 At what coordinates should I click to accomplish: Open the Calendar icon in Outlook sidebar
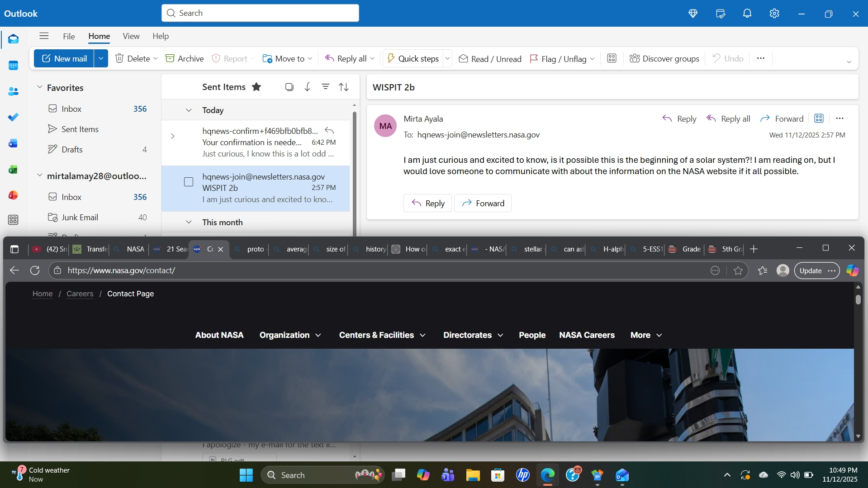pos(13,66)
